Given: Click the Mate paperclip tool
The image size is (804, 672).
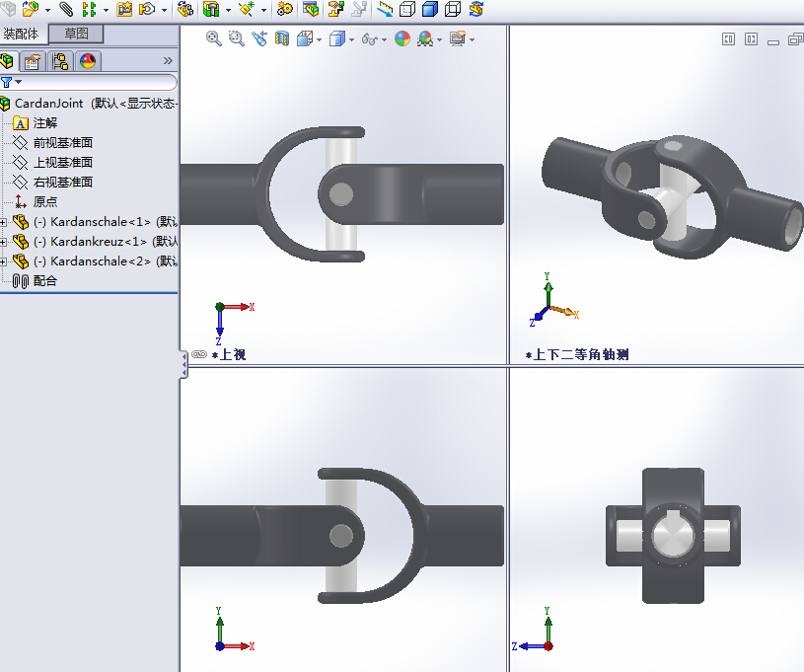Looking at the screenshot, I should pyautogui.click(x=66, y=9).
